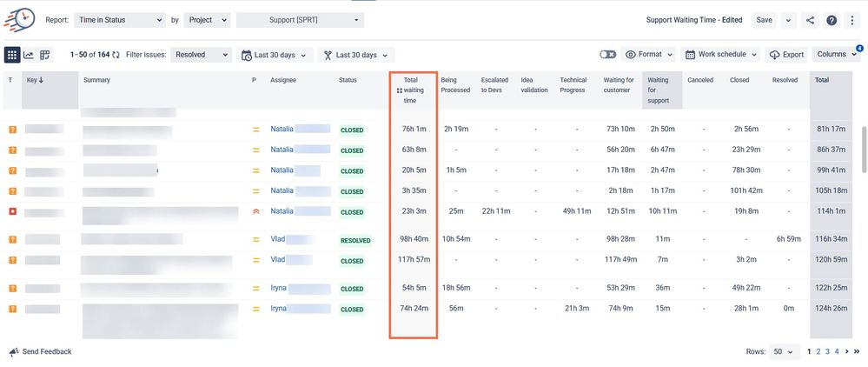868x367 pixels.
Task: Click the Idea validation column header
Action: click(534, 85)
